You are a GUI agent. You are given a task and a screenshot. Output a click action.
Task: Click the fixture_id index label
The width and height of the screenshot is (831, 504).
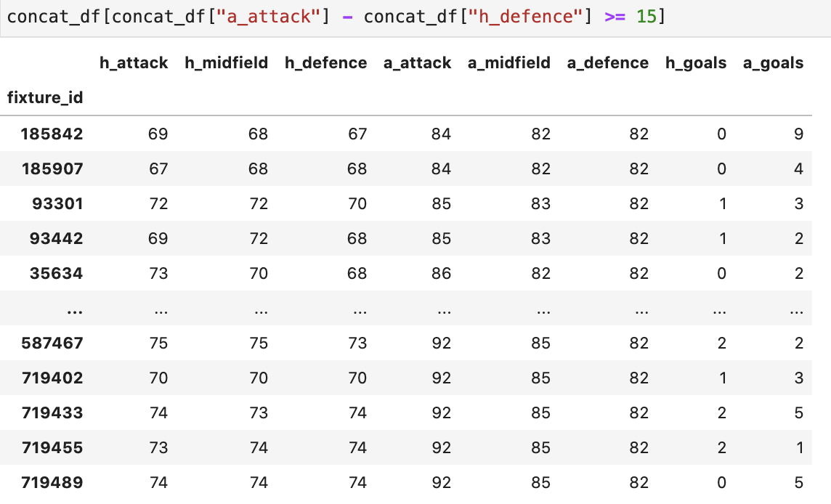[45, 98]
